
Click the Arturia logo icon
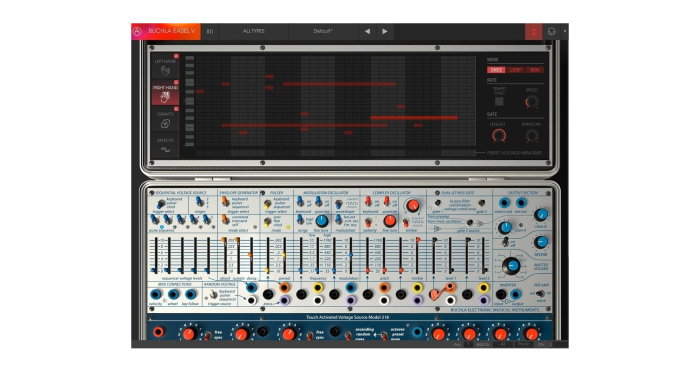point(137,31)
